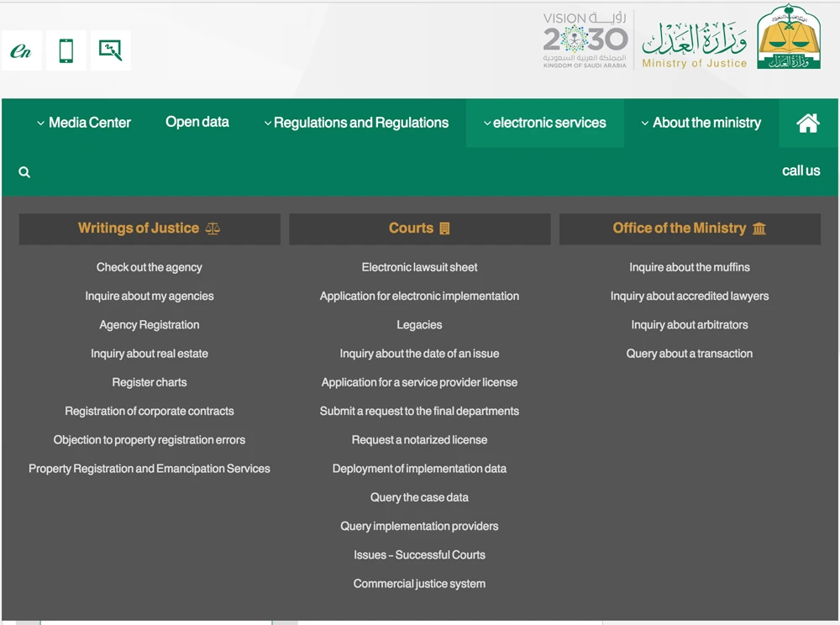Collapse the electronic services menu

(x=545, y=123)
